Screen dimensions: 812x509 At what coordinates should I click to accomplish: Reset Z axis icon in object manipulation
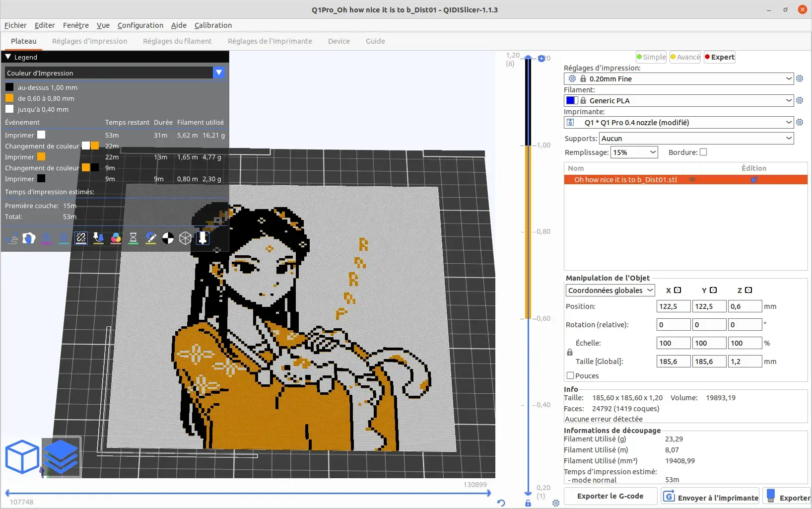point(748,290)
